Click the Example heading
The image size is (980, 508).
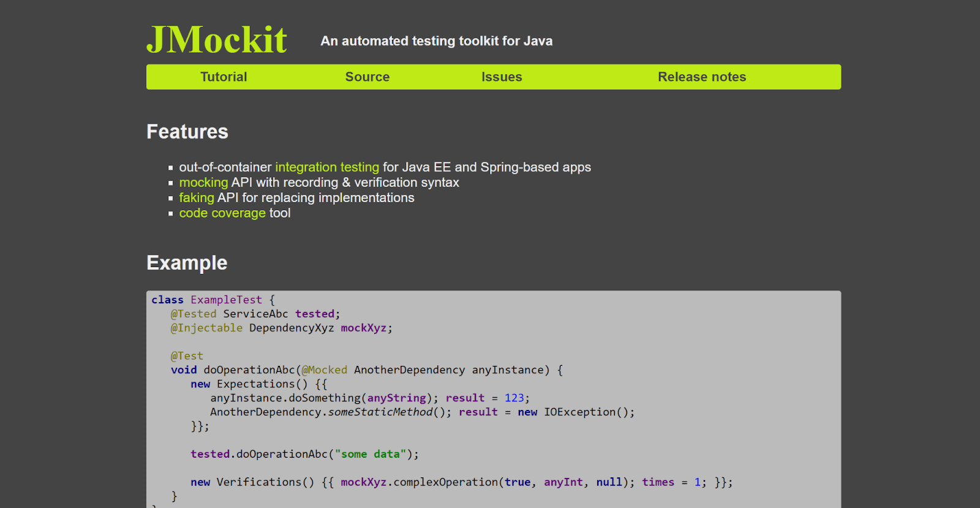[x=187, y=263]
